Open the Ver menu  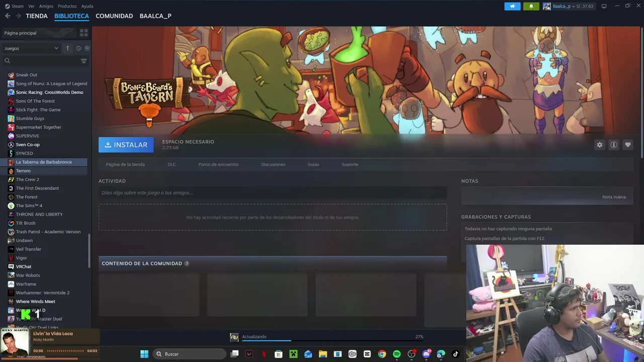click(x=32, y=6)
